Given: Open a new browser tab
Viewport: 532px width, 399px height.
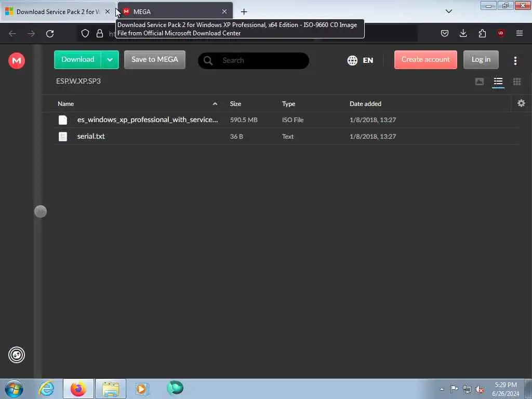Looking at the screenshot, I should [244, 12].
